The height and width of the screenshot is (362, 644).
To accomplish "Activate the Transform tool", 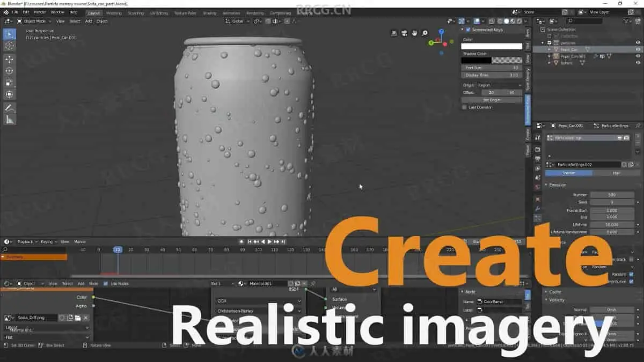I will pos(9,94).
